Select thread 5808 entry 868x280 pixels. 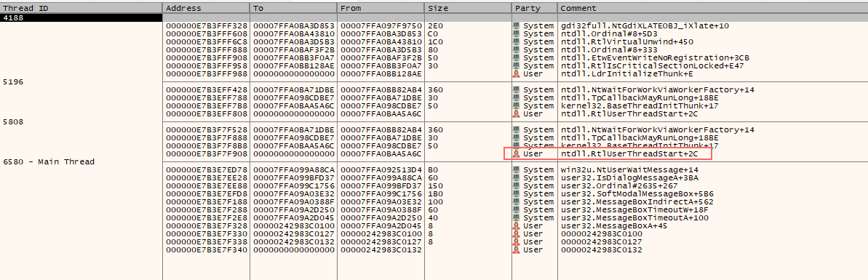(x=13, y=121)
